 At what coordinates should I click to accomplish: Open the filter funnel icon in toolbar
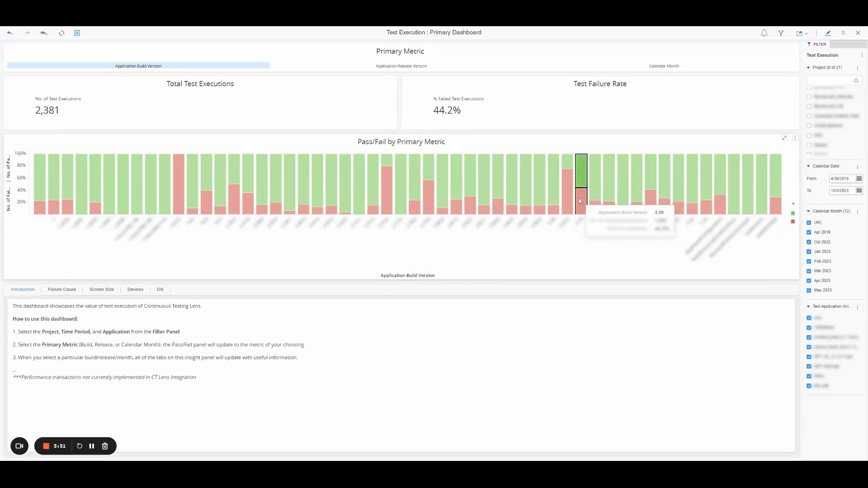781,33
